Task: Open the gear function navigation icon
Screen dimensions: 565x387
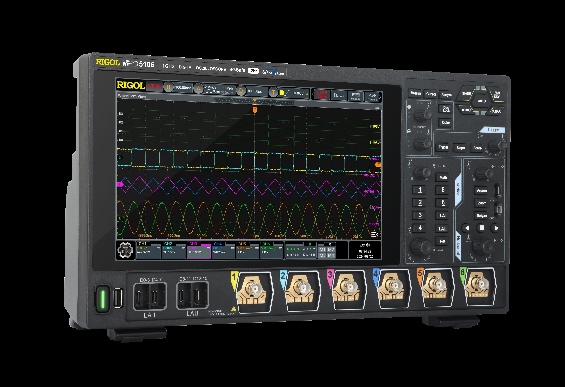Action: pyautogui.click(x=126, y=250)
